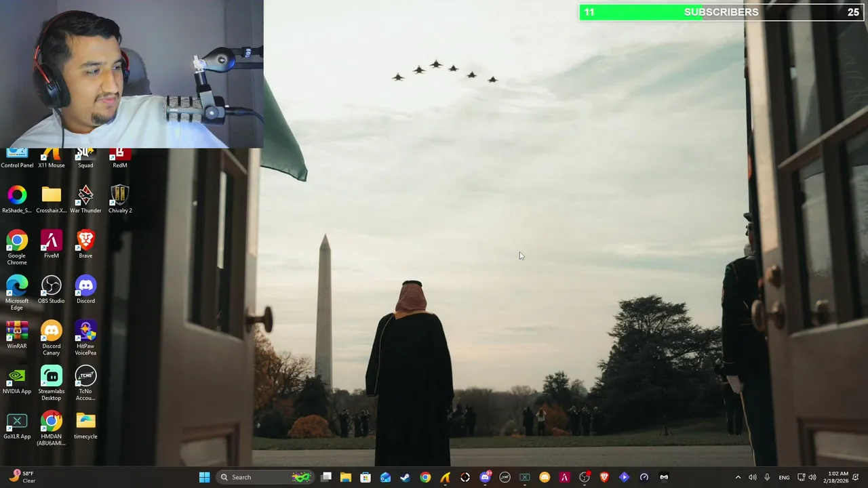Screen dimensions: 868x488
Task: Open Discord Canary from the taskbar
Action: (x=545, y=477)
